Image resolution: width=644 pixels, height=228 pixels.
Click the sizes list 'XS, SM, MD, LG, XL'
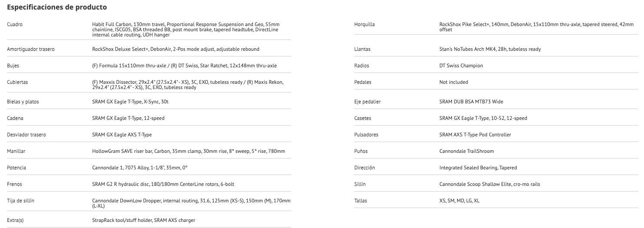459,201
